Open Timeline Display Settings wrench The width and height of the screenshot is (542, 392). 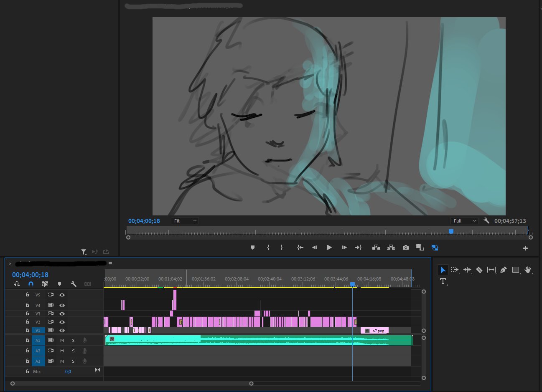click(74, 284)
